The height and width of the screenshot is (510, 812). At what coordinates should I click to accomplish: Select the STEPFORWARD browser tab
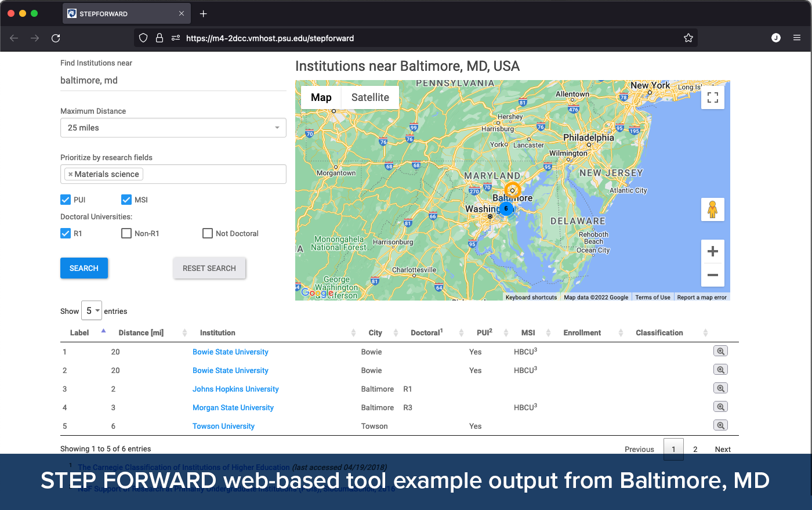[x=126, y=14]
